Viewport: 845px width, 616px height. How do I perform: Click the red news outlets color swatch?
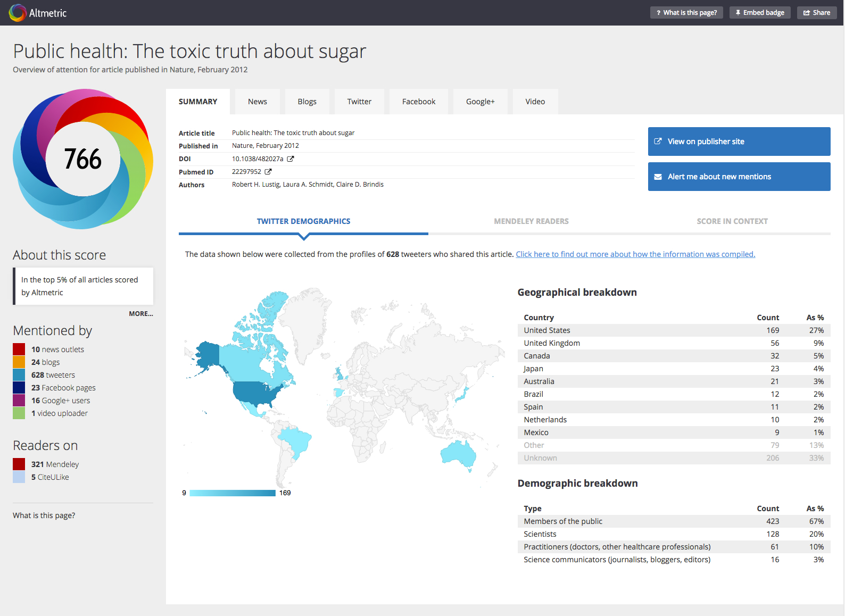19,349
